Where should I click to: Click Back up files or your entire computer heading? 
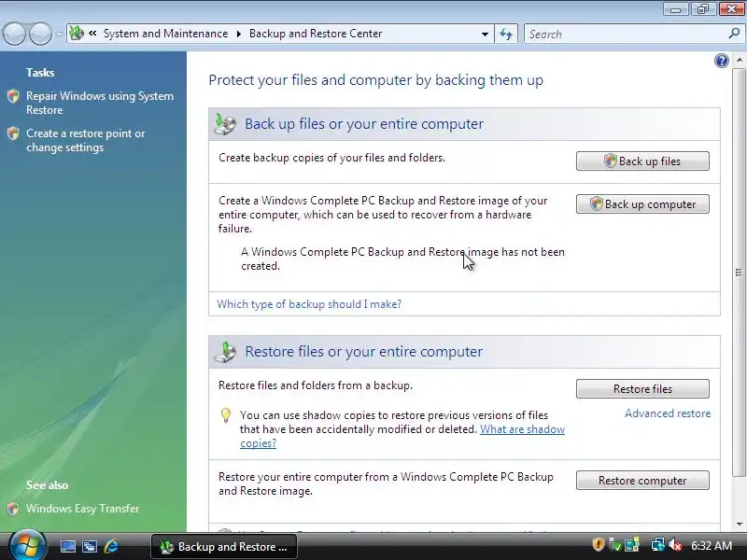(x=364, y=124)
